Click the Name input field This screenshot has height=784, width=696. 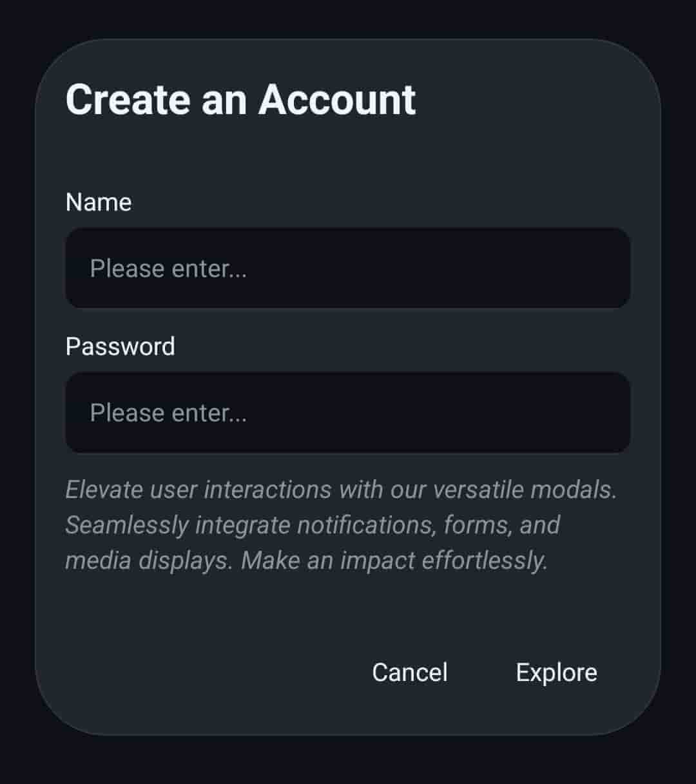[348, 268]
